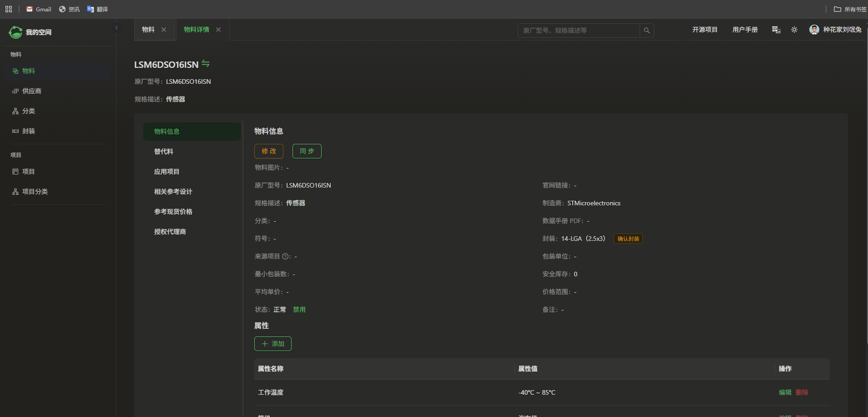Viewport: 868px width, 417px height.
Task: Click the user avatar icon
Action: click(x=814, y=30)
